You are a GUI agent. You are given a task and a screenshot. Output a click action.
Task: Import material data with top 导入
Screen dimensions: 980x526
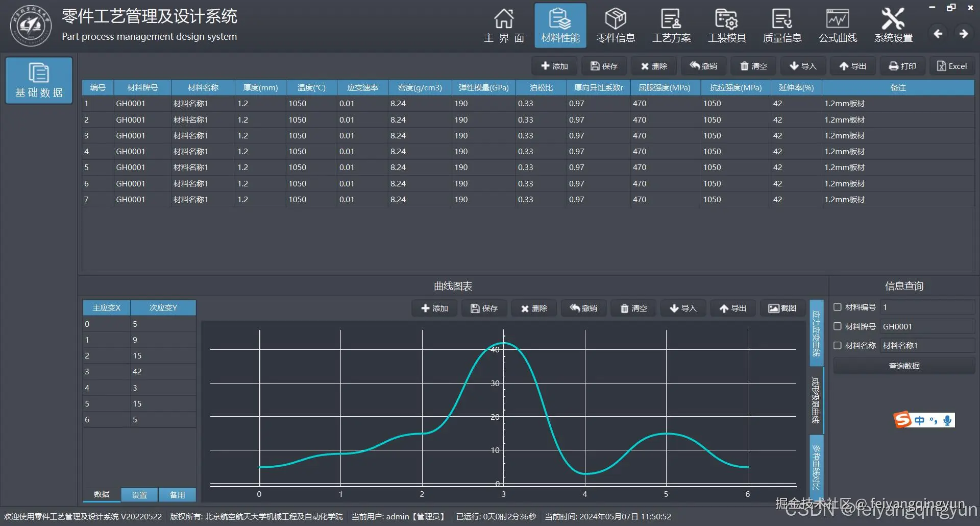803,66
